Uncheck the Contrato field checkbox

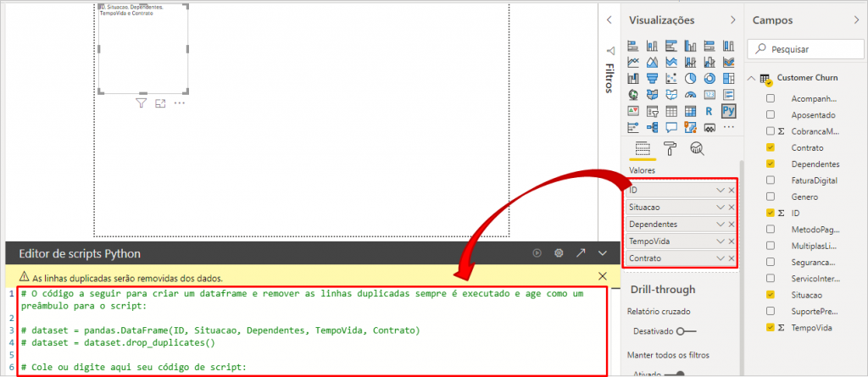(x=770, y=147)
